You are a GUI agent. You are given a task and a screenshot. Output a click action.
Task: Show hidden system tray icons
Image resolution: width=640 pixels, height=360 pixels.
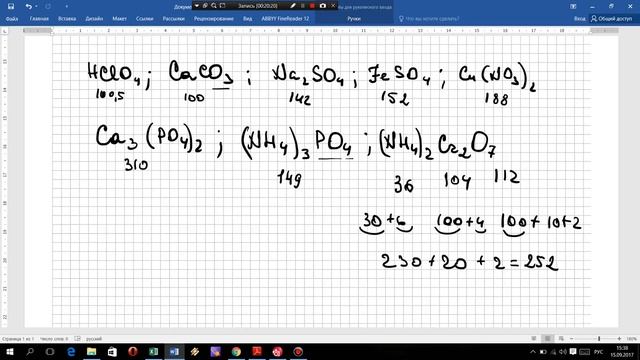[533, 352]
